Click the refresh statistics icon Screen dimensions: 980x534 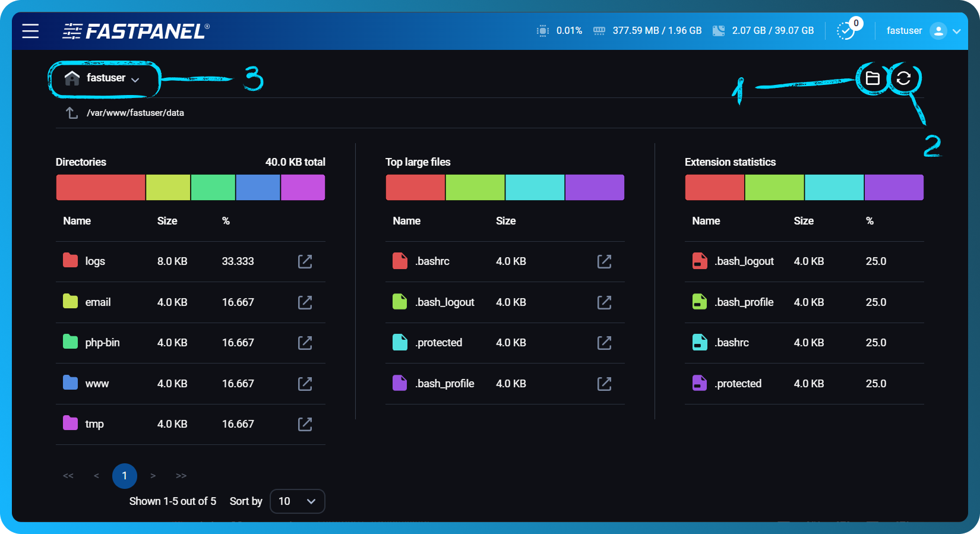pyautogui.click(x=903, y=78)
